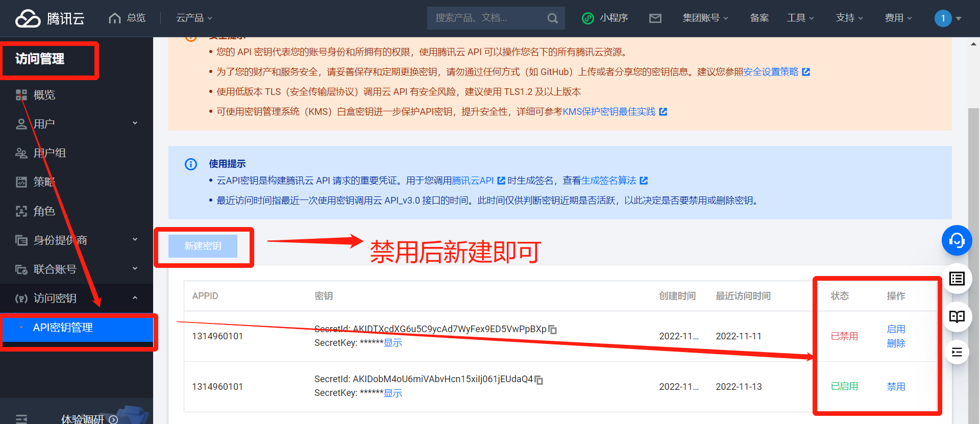Click external link icon beside 安全设置策略
Viewport: 980px width, 424px height.
pyautogui.click(x=806, y=72)
